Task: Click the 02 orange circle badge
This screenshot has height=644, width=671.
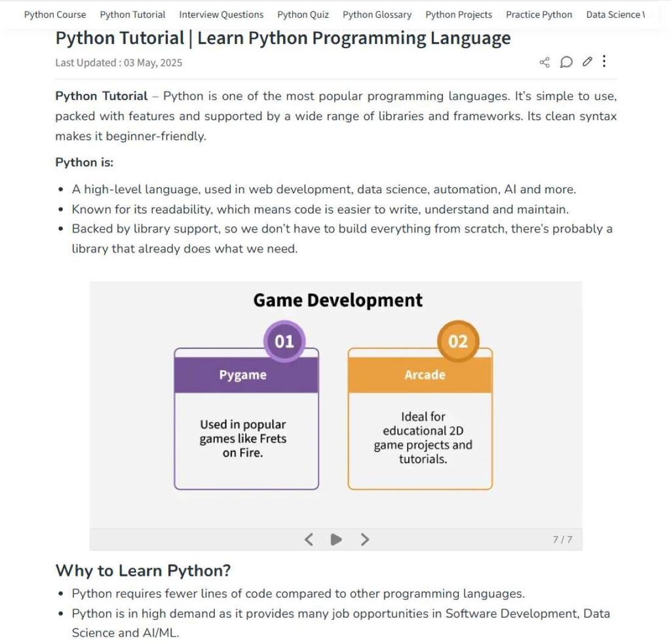Action: point(458,341)
